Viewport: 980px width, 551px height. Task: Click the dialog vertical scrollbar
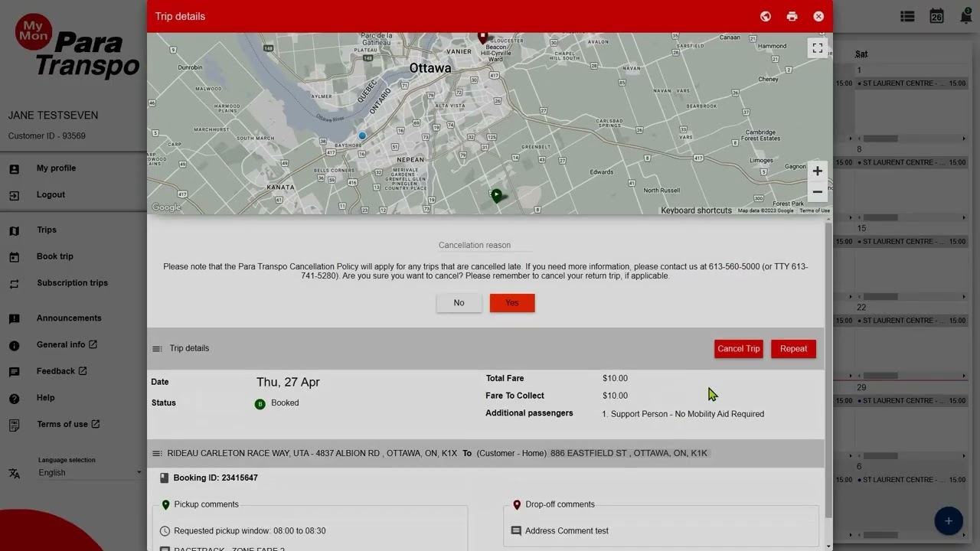(x=828, y=371)
